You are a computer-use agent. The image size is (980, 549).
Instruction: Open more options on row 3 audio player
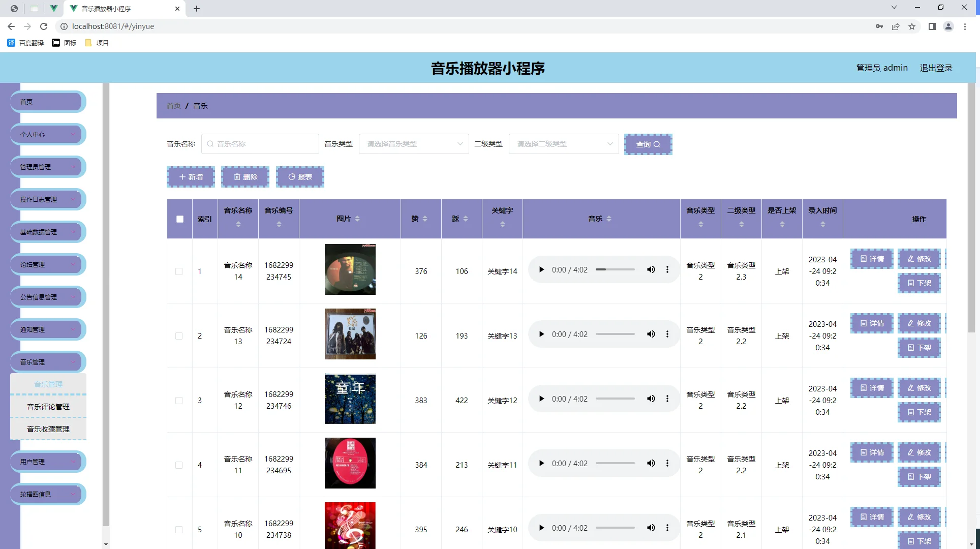pos(667,399)
